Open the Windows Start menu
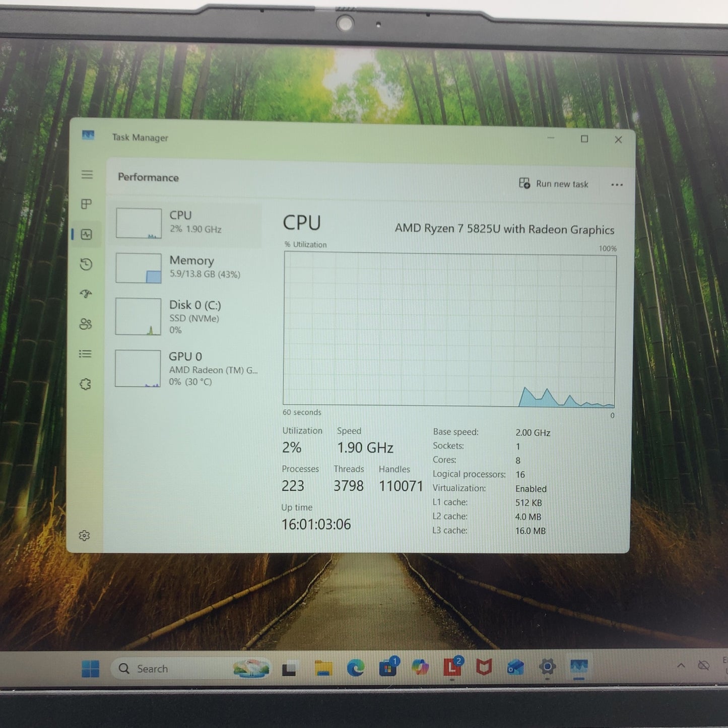Image resolution: width=728 pixels, height=728 pixels. pos(91,669)
